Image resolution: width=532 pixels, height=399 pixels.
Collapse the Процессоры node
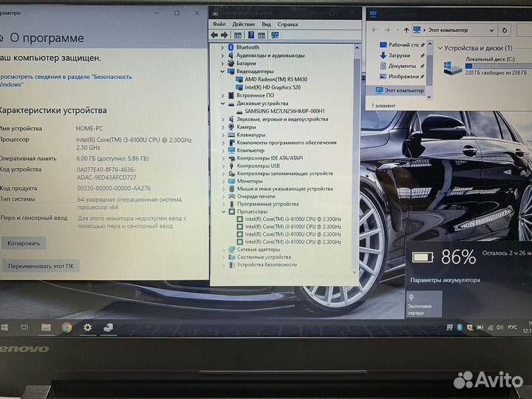(x=223, y=211)
